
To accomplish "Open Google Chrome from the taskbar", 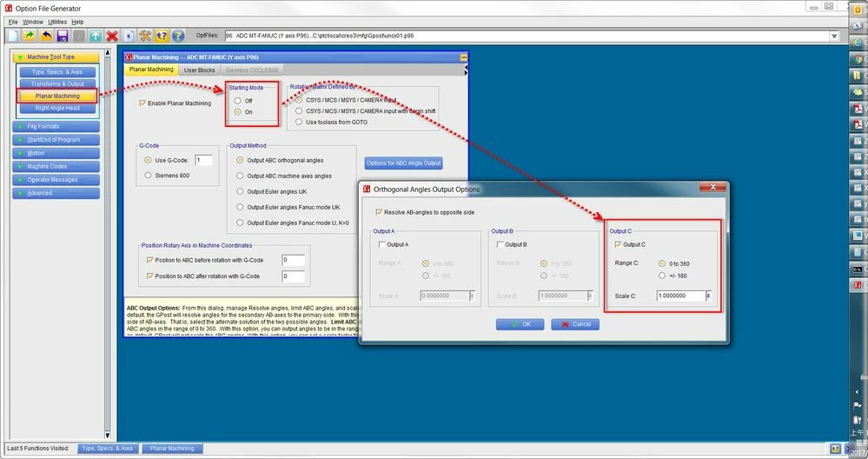I will click(x=858, y=59).
